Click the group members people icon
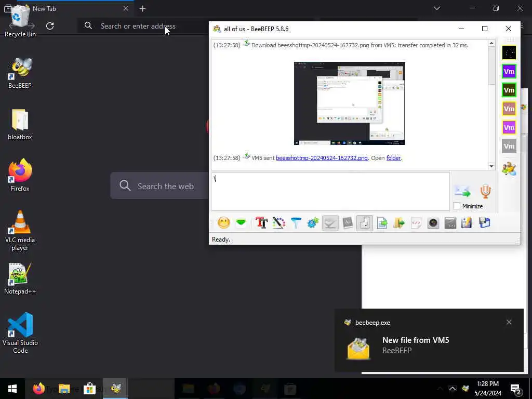Viewport: 532px width, 399px height. tap(509, 169)
